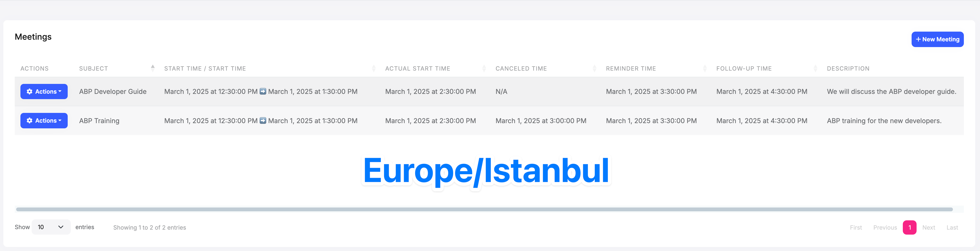Screen dimensions: 980x251
Task: Click sort icon on Follow-Up Time column
Action: [815, 68]
